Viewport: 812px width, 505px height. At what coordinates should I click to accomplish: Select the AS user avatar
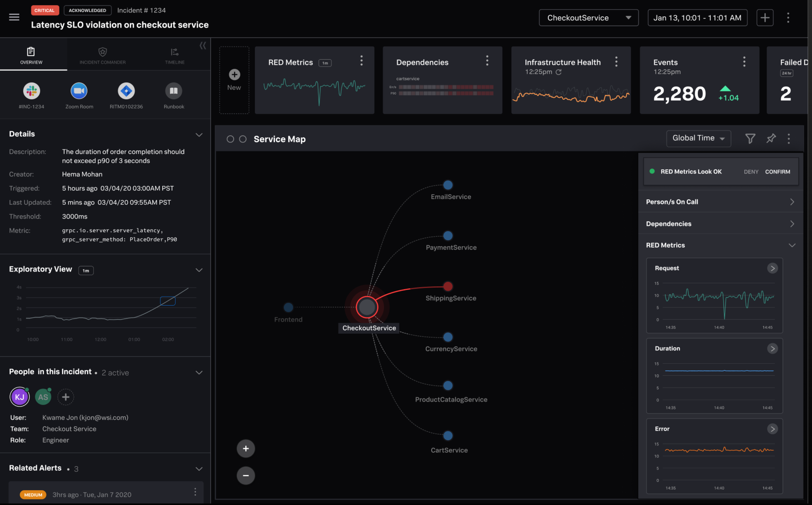[43, 397]
